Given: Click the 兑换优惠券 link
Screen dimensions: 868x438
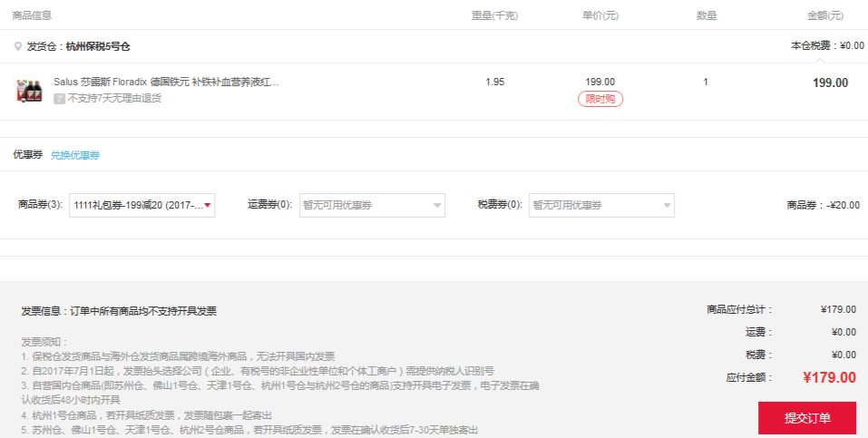Looking at the screenshot, I should click(75, 156).
